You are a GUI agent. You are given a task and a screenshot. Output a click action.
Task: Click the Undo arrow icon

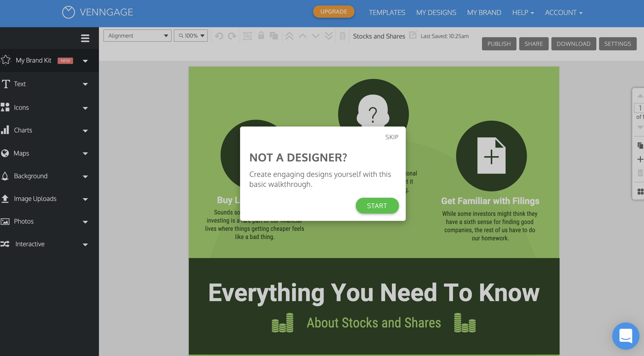click(x=219, y=36)
